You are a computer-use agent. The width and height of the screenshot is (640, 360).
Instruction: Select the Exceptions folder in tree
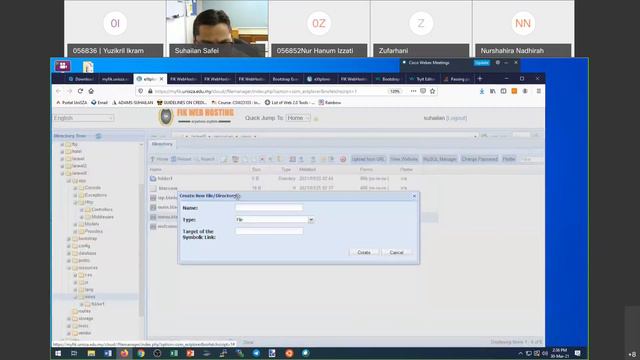(x=96, y=195)
